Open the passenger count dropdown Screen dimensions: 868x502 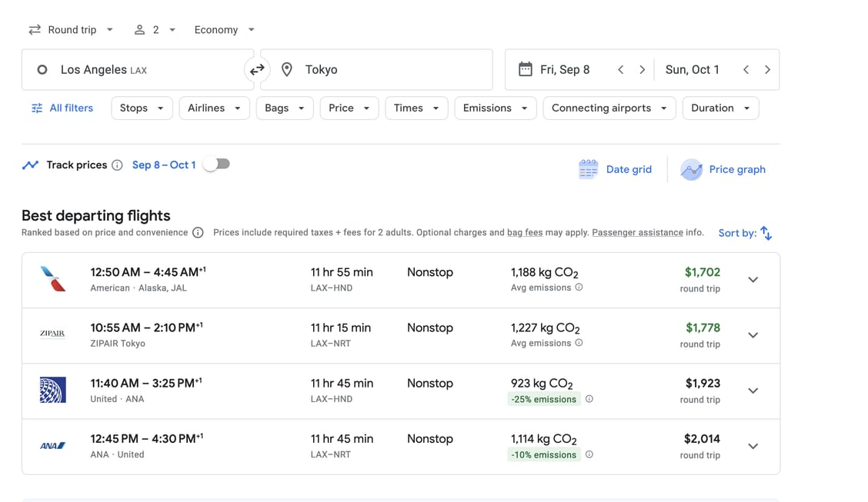155,30
